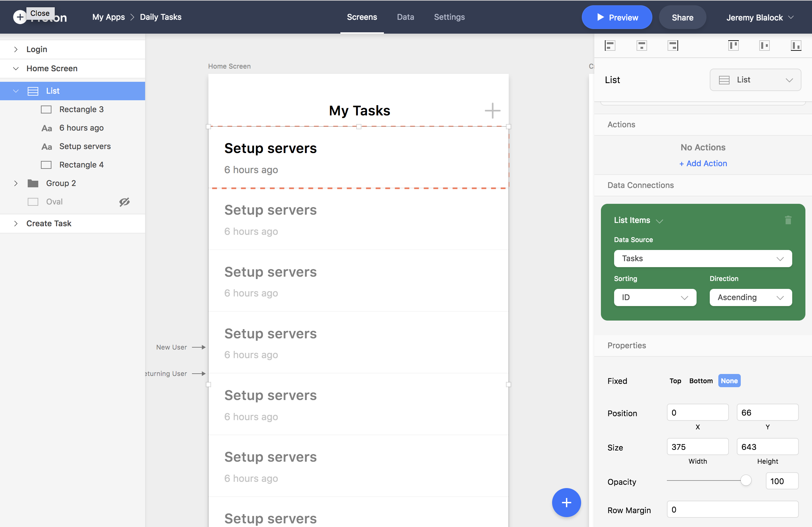
Task: Click the align top edges icon
Action: tap(733, 46)
